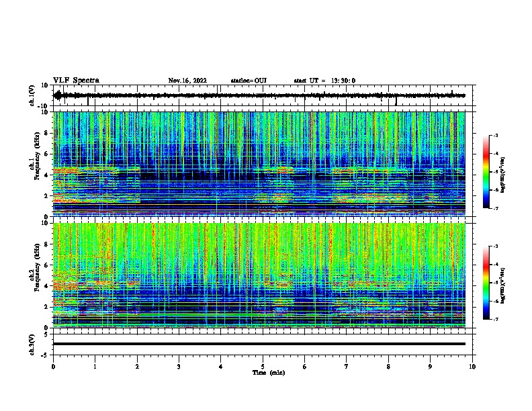This screenshot has width=532, height=411.
Task: Click the 'Time (min)' x-axis label
Action: (269, 373)
